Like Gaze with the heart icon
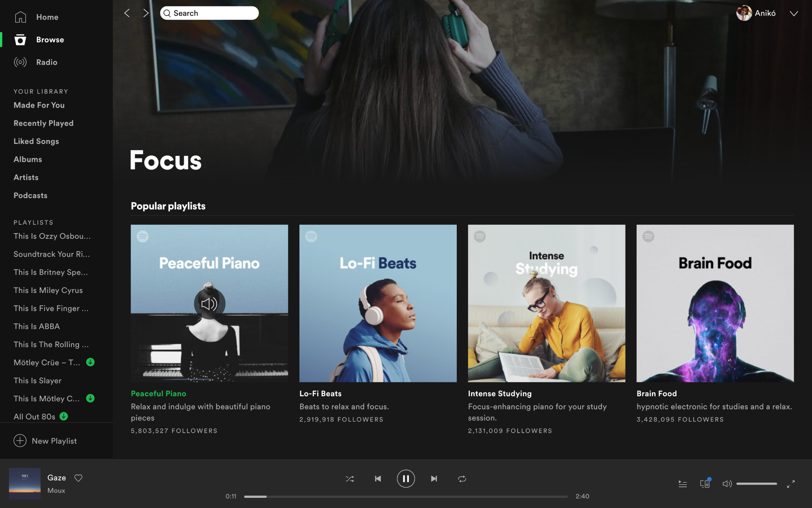812x508 pixels. [78, 478]
